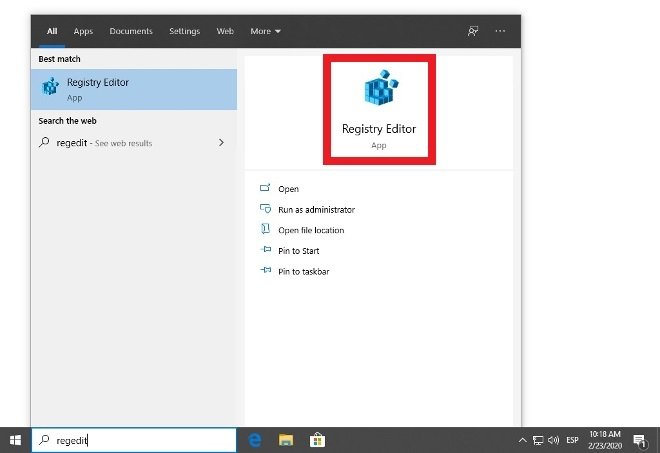
Task: Launch Microsoft Edge from the taskbar
Action: coord(255,440)
